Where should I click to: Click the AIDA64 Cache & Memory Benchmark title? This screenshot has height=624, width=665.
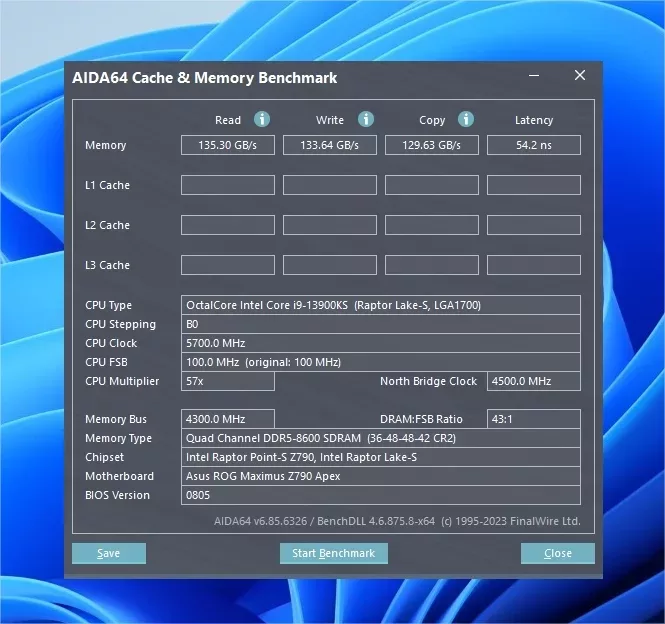pyautogui.click(x=204, y=78)
